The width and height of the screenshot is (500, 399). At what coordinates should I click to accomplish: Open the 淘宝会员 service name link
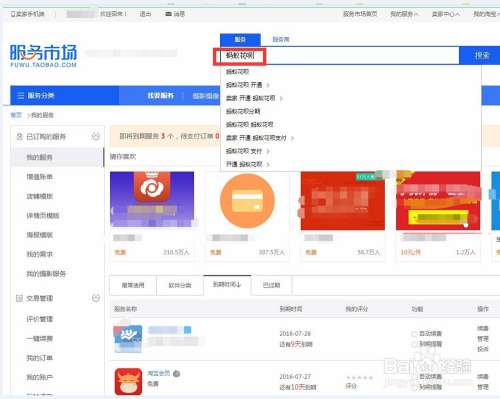click(159, 373)
